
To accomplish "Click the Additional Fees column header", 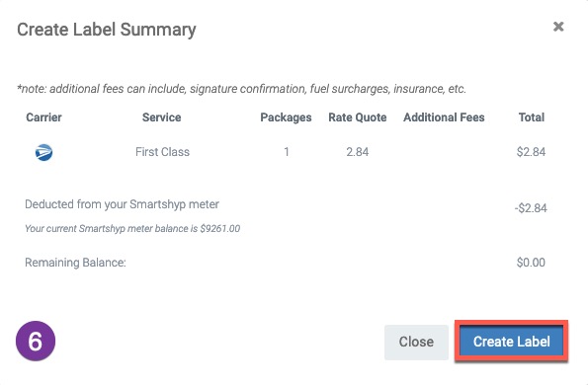I will (444, 117).
